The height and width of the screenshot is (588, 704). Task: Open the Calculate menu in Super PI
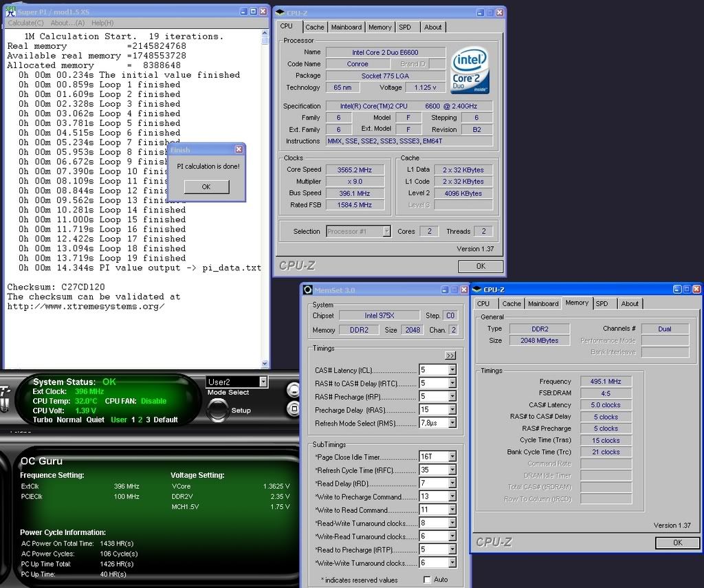25,23
